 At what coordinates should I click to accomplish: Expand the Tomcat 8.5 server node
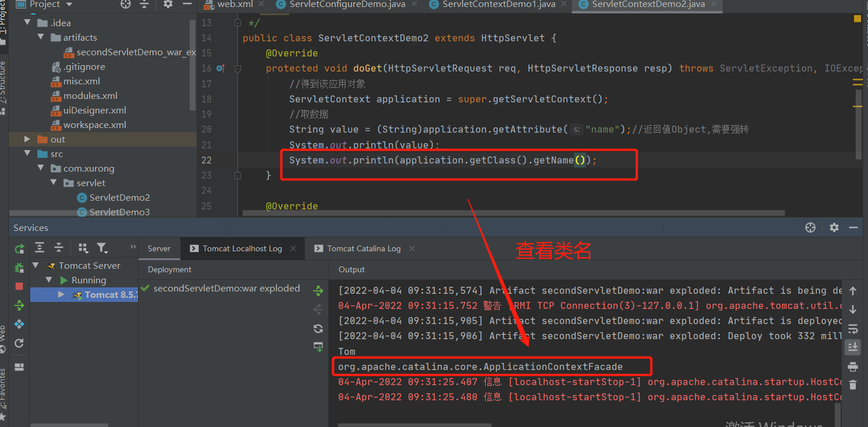tap(62, 294)
